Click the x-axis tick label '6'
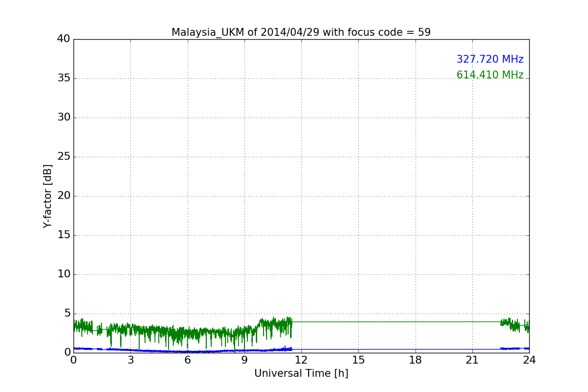The width and height of the screenshot is (588, 392). pyautogui.click(x=187, y=360)
